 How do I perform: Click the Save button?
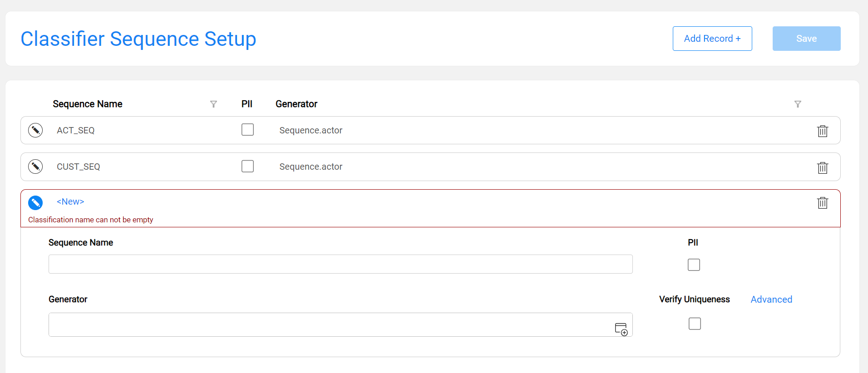point(807,39)
